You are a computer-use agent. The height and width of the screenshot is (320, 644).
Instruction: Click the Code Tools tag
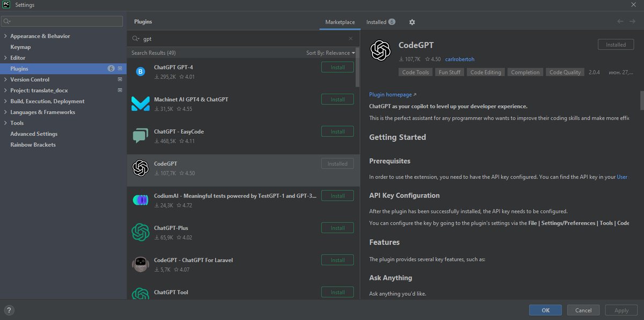(x=415, y=72)
